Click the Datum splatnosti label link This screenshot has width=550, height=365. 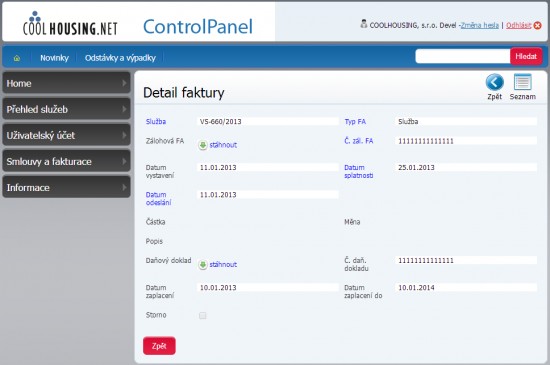coord(358,171)
